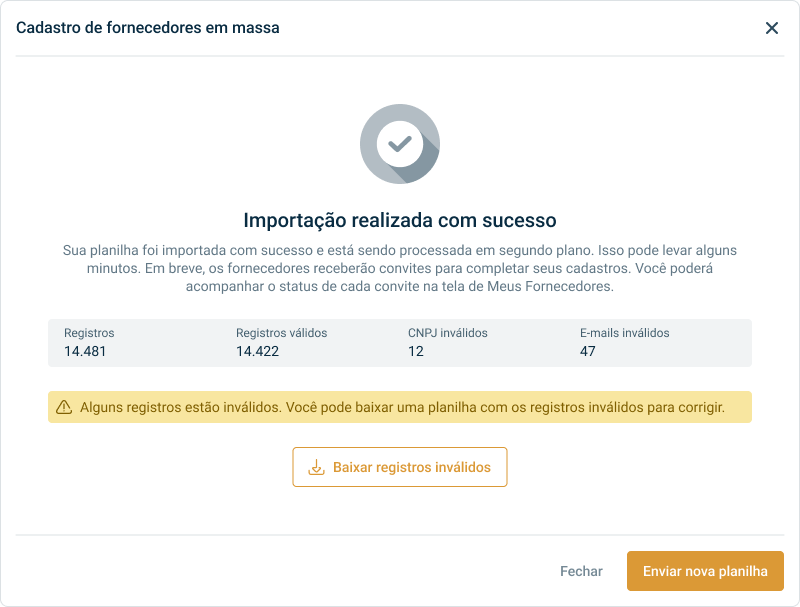
Task: Click the Cadastro de fornecedores em massa title
Action: [x=148, y=28]
